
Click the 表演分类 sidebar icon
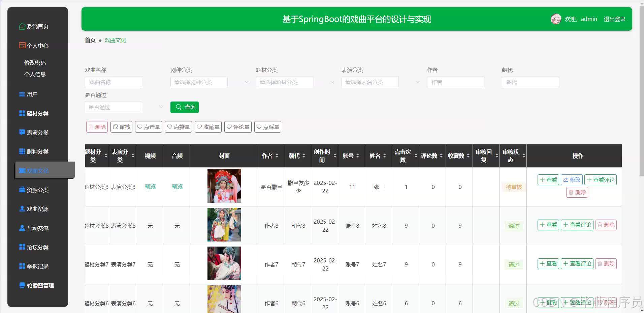tap(22, 132)
